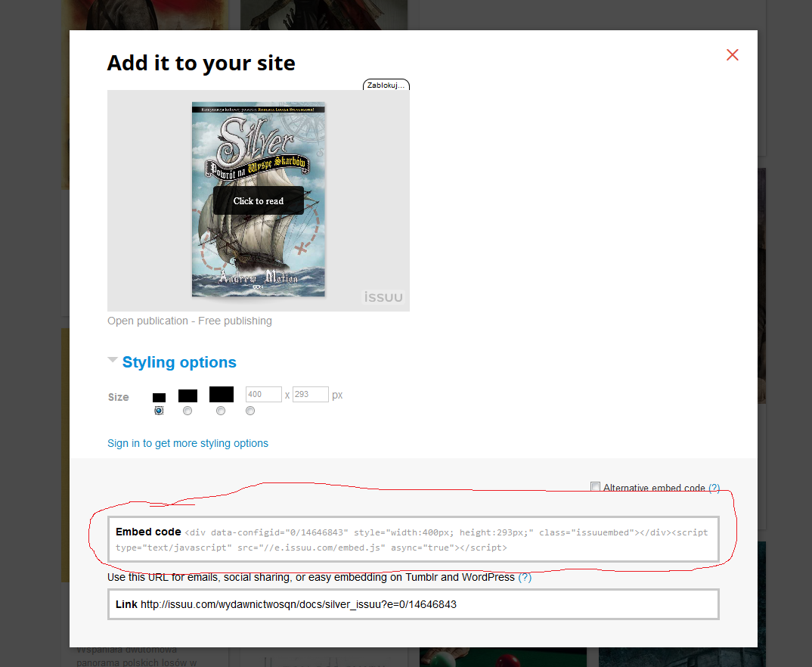Click the Click to read overlay button
812x667 pixels.
(x=259, y=201)
